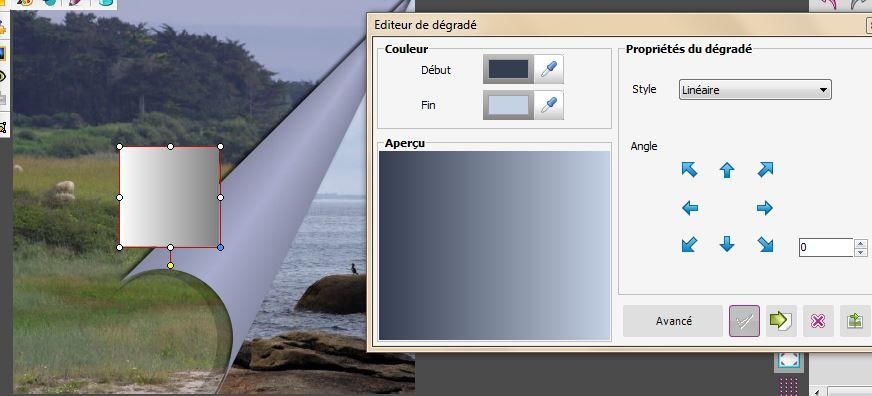
Task: Set gradient angle to up-left arrow
Action: coord(690,170)
